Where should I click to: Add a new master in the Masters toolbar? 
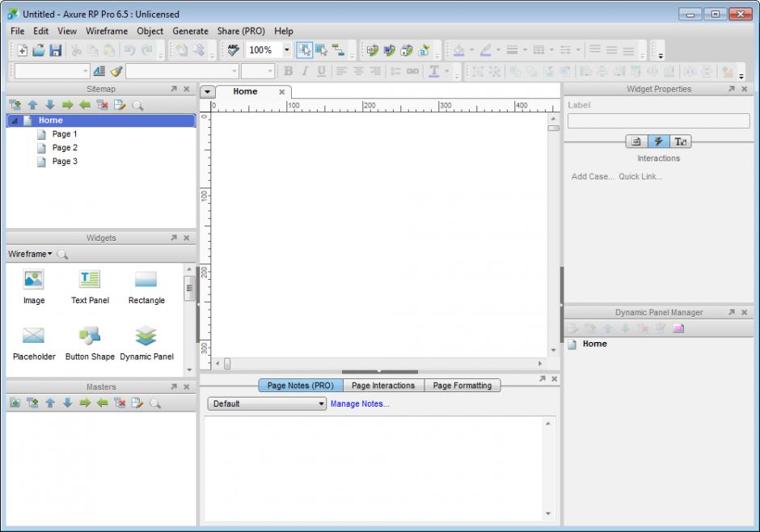[32, 403]
